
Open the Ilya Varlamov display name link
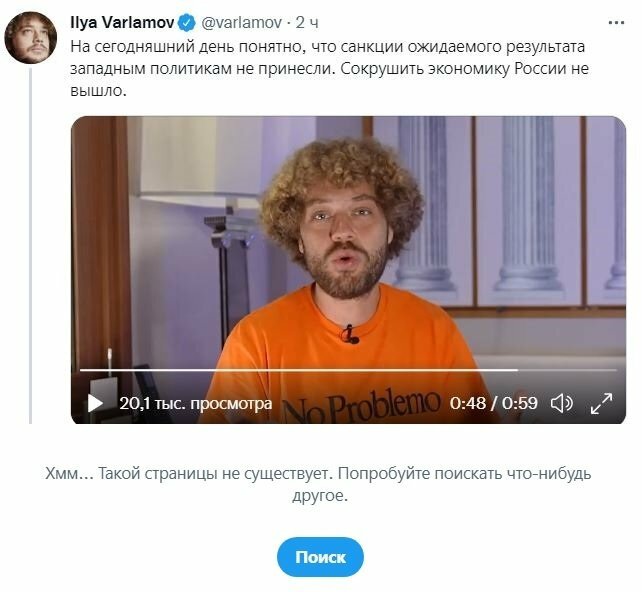tap(122, 23)
